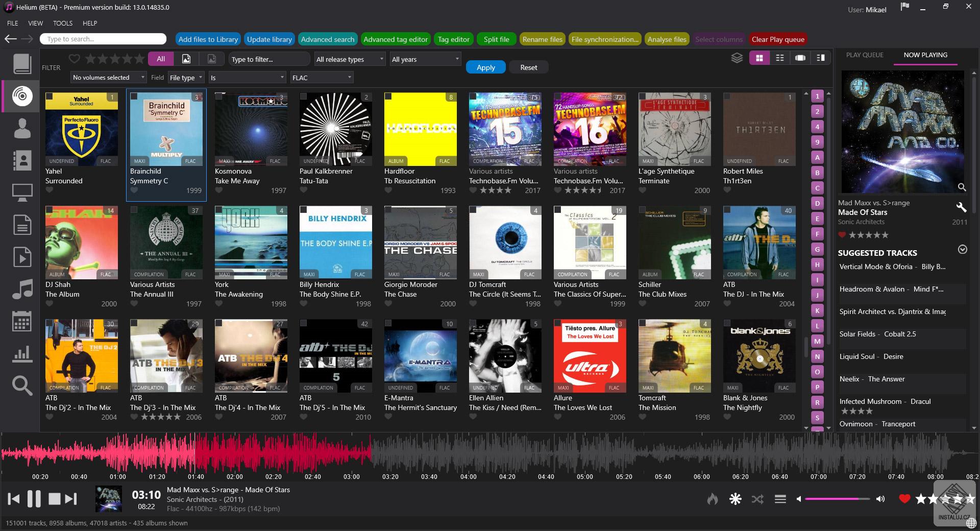Viewport: 980px width, 531px height.
Task: Open wrench settings for Made Of Stars
Action: point(961,207)
